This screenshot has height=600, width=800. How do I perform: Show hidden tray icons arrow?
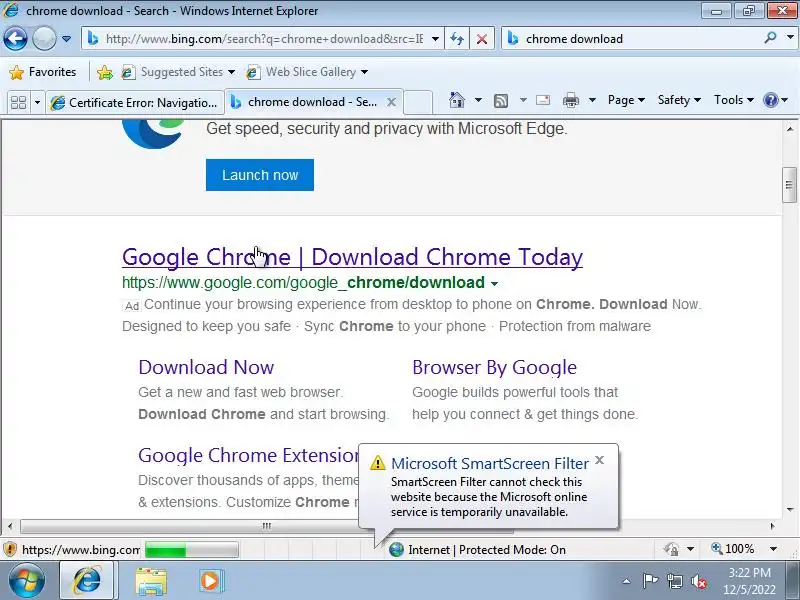[626, 581]
